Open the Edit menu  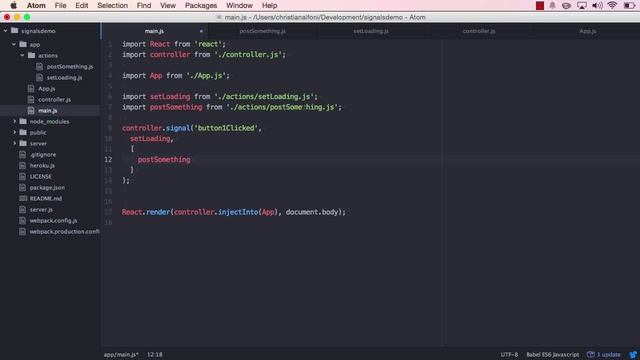click(x=82, y=5)
